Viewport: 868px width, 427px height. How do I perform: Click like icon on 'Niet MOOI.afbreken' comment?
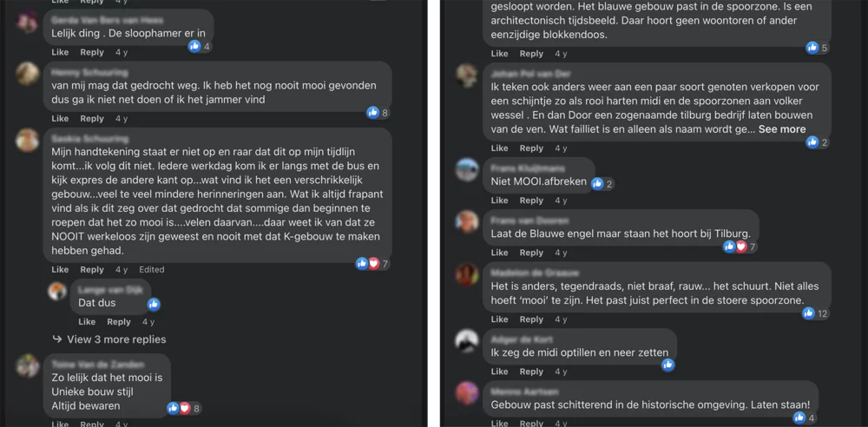[x=597, y=184]
